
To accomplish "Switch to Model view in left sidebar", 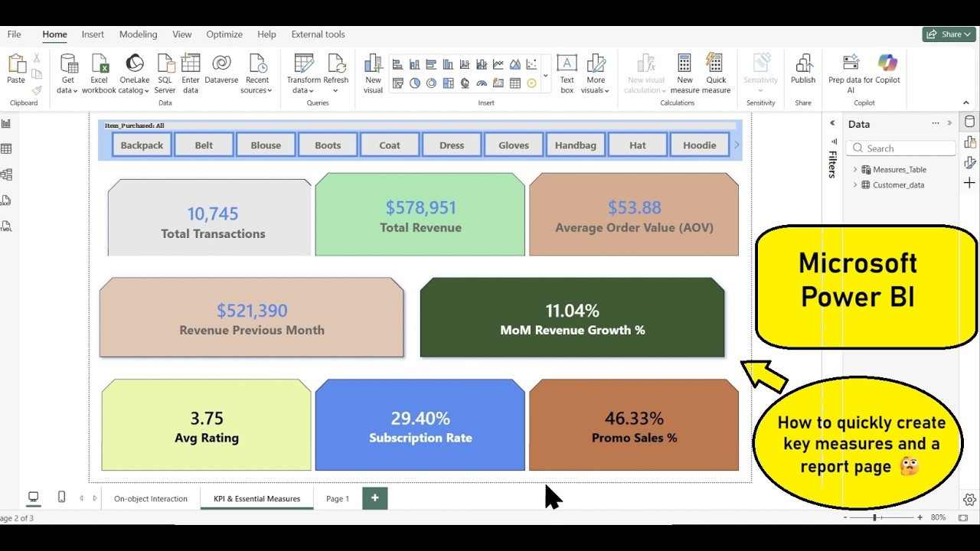I will point(6,174).
